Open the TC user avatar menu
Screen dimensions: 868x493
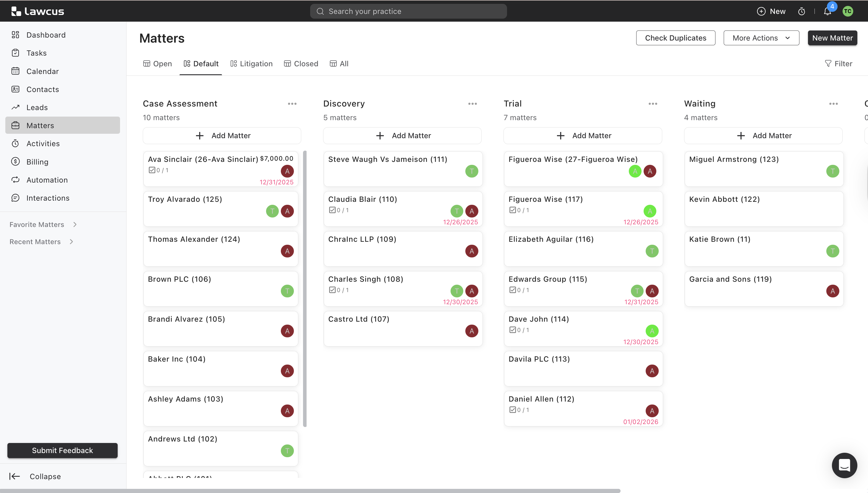point(847,11)
